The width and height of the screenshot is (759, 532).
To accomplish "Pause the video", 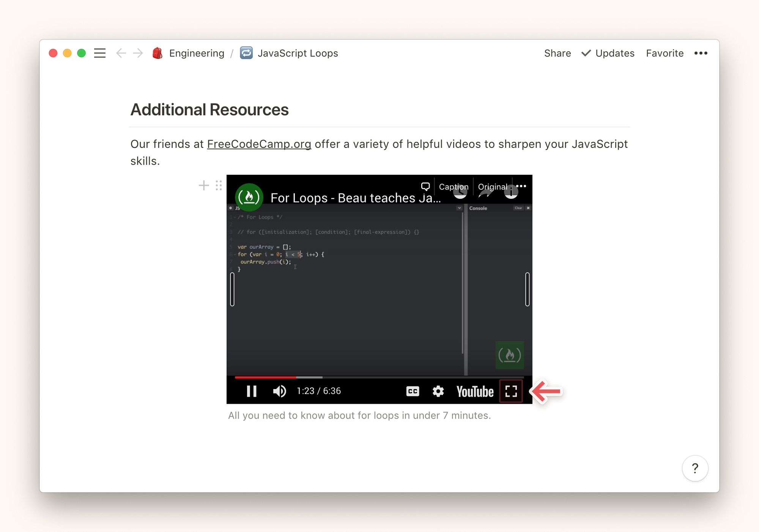I will [252, 391].
